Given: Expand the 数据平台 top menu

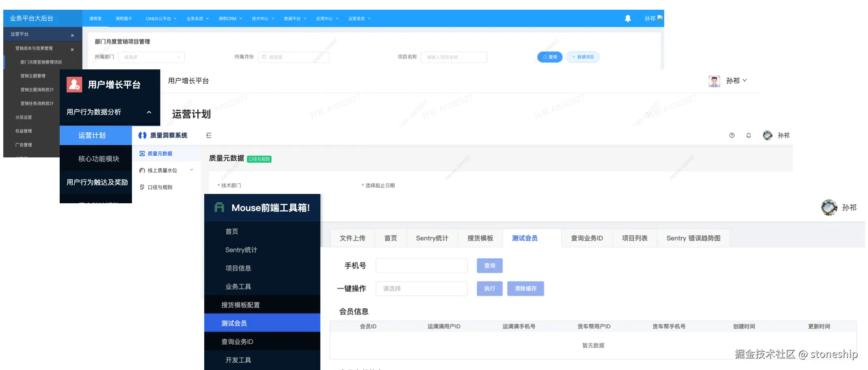Looking at the screenshot, I should pyautogui.click(x=295, y=19).
